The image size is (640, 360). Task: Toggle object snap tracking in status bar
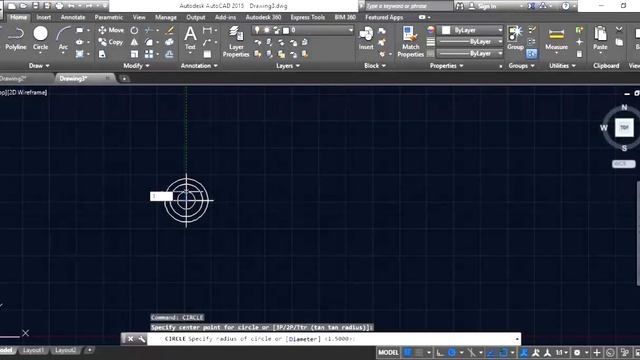click(492, 352)
